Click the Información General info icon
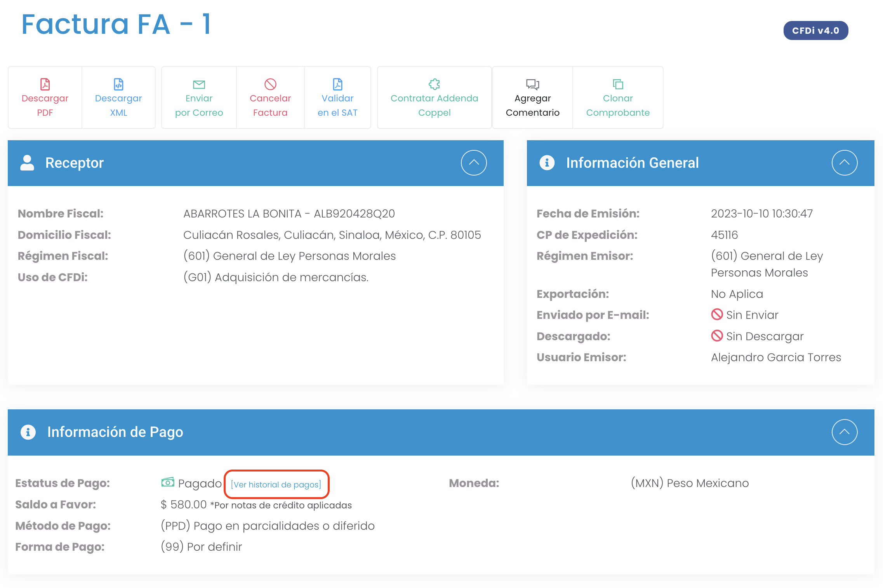Screen dimensions: 883x588 point(547,163)
